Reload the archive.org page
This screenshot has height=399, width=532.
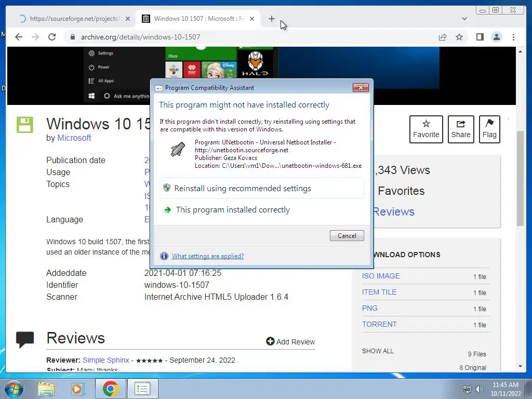(x=52, y=37)
